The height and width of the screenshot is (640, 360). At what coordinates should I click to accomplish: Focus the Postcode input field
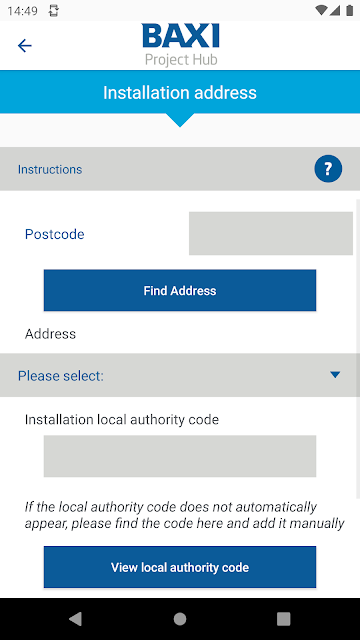point(271,233)
